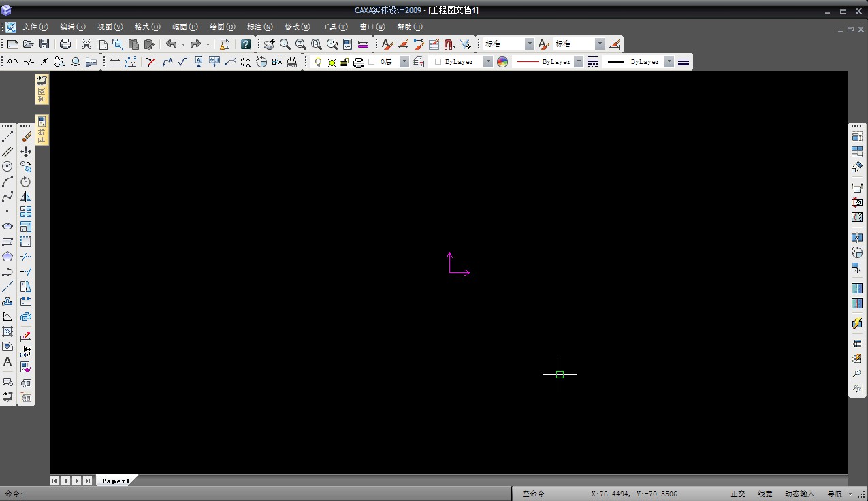The height and width of the screenshot is (501, 868).
Task: Click the next sheet arrow button
Action: (77, 481)
